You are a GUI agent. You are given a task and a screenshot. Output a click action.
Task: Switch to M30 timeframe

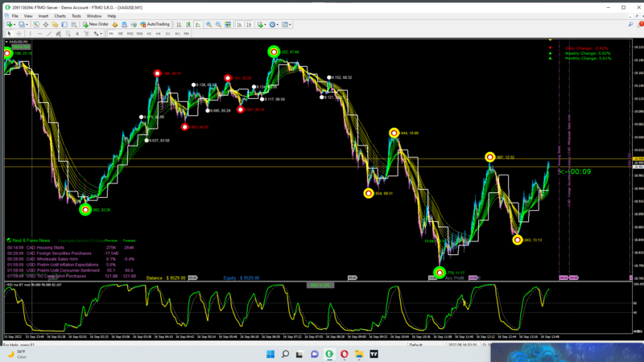click(139, 34)
